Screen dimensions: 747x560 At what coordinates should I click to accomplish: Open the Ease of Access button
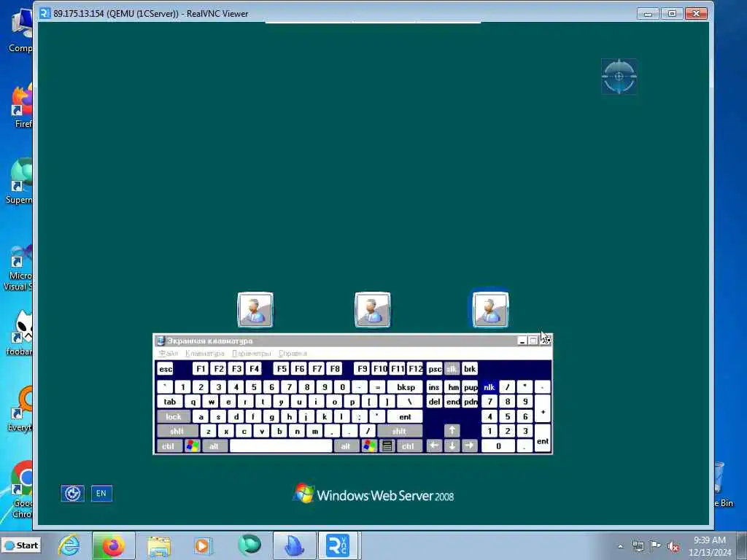click(72, 494)
